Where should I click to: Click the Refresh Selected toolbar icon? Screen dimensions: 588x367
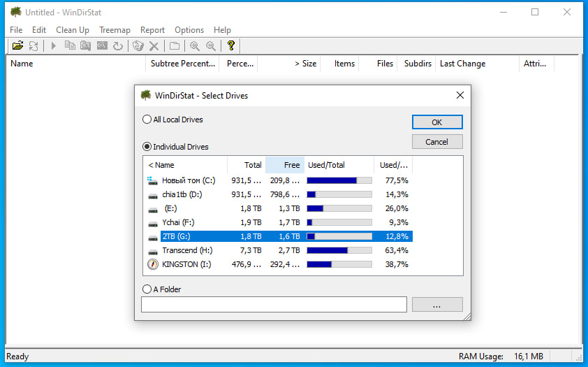tap(118, 45)
